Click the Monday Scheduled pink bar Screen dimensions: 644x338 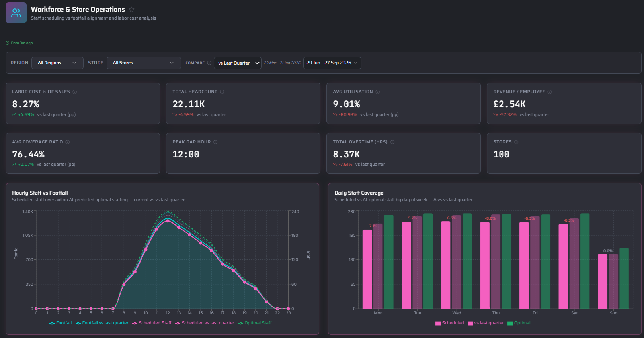(367, 269)
